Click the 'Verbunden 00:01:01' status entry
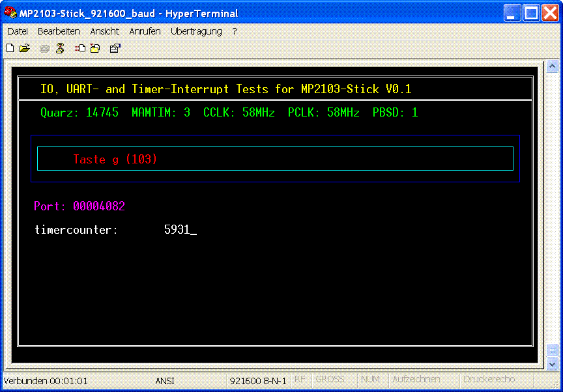This screenshot has width=563, height=392. [x=46, y=381]
